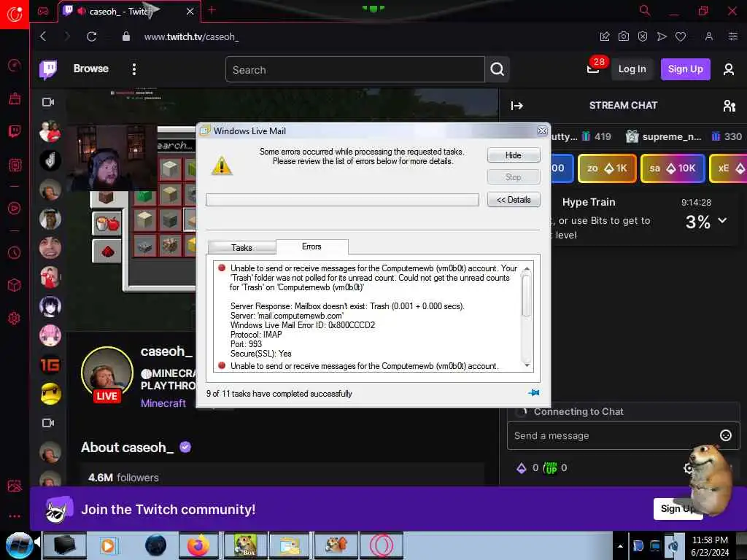Image resolution: width=747 pixels, height=560 pixels.
Task: Click the '4.6M followers' text
Action: coord(123,478)
